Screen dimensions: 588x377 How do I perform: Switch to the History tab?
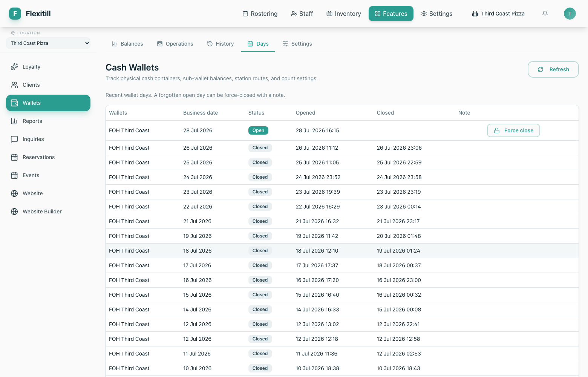[x=220, y=44]
